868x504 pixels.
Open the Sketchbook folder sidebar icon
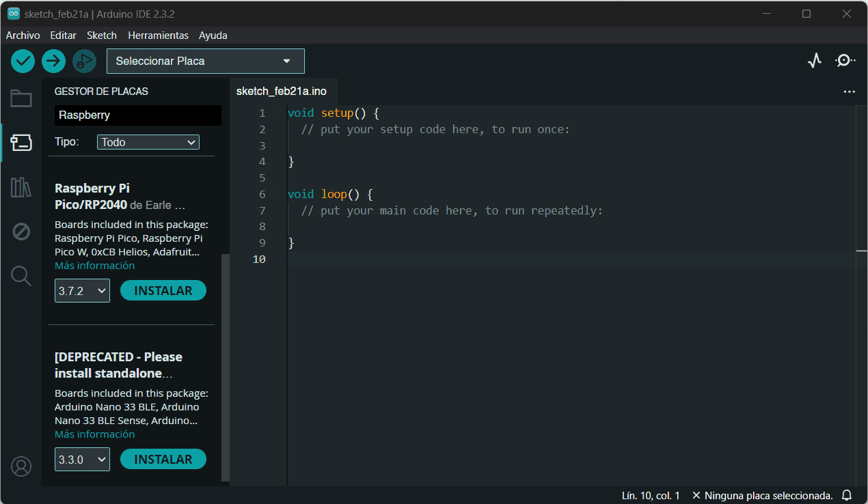click(21, 98)
